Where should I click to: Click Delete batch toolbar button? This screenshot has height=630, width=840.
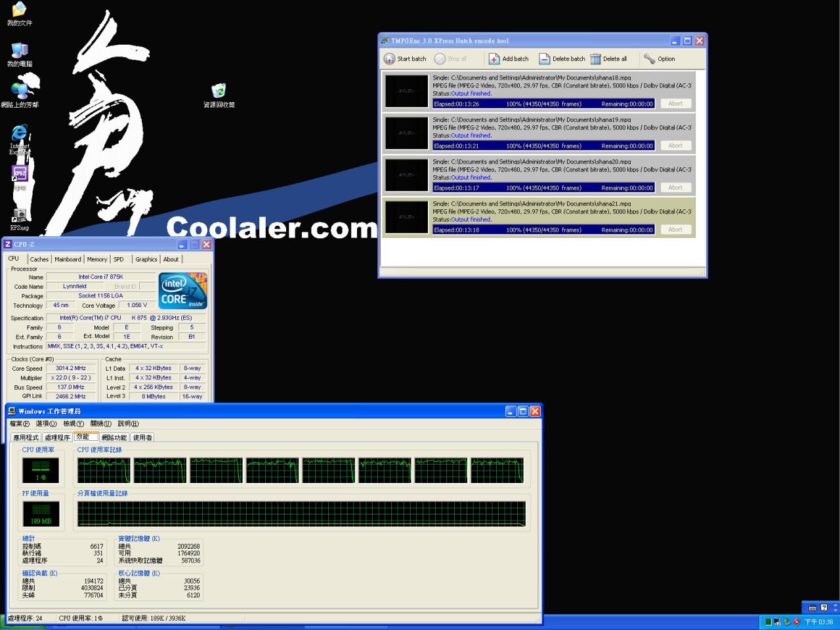coord(562,59)
